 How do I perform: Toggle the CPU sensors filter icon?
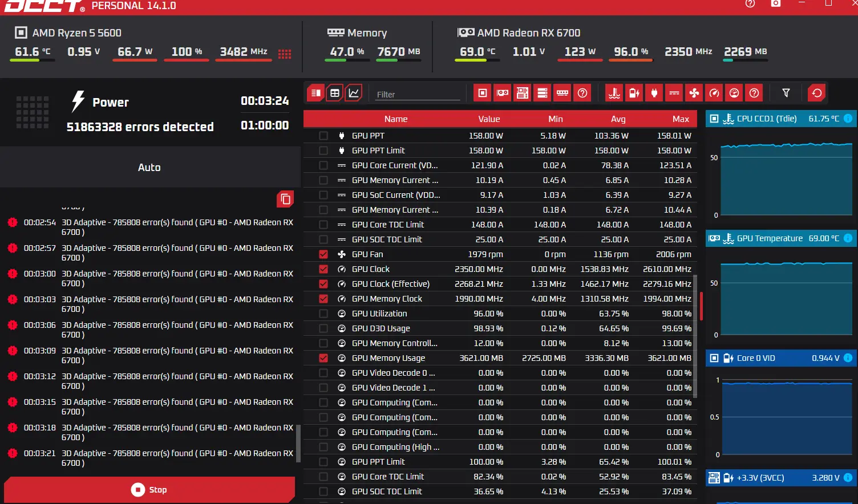pyautogui.click(x=483, y=93)
